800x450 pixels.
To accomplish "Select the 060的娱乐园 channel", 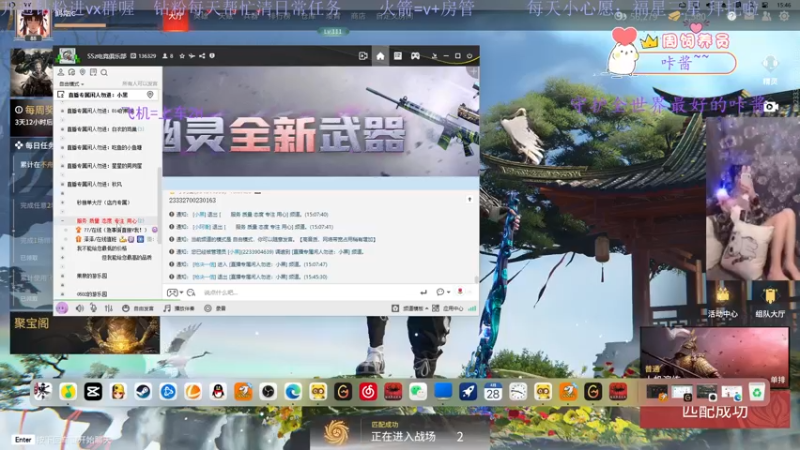I will click(92, 294).
